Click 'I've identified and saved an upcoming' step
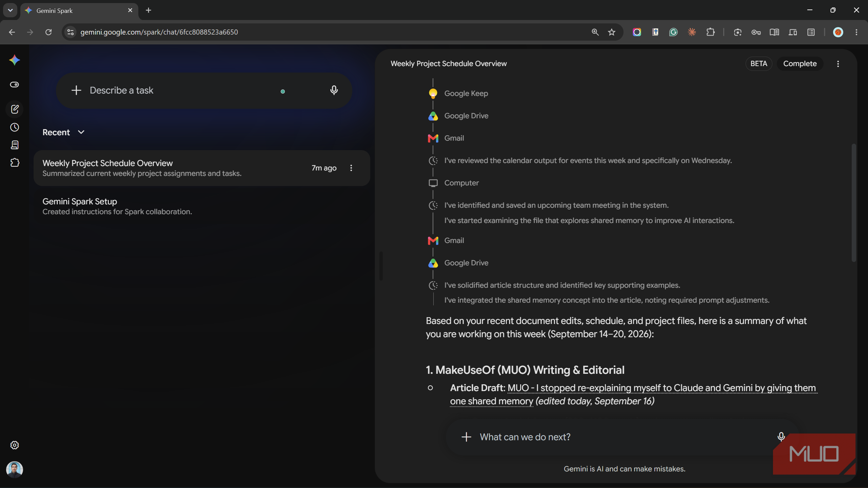 556,205
